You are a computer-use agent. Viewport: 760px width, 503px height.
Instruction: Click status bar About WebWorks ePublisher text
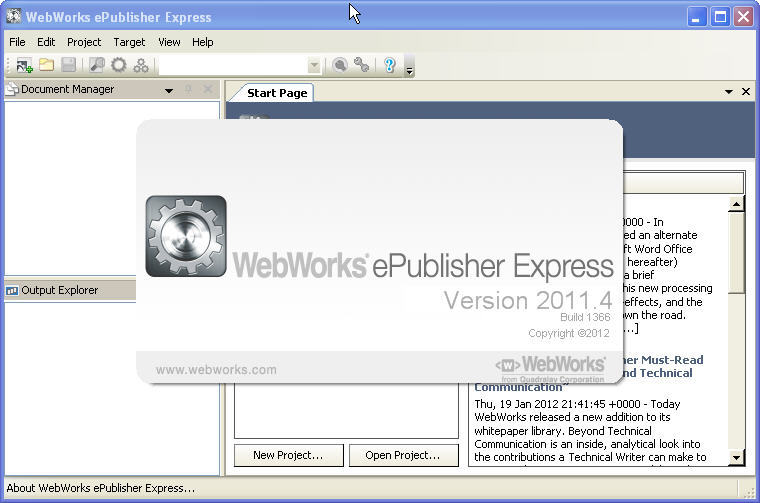(100, 488)
